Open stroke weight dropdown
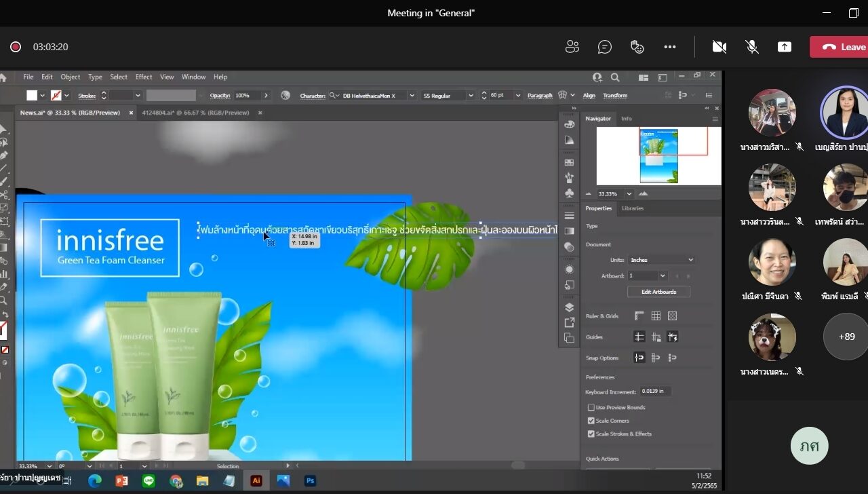The image size is (868, 494). 138,96
